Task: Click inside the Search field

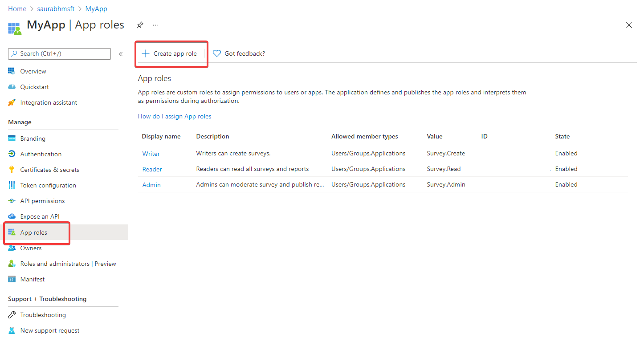Action: click(59, 53)
